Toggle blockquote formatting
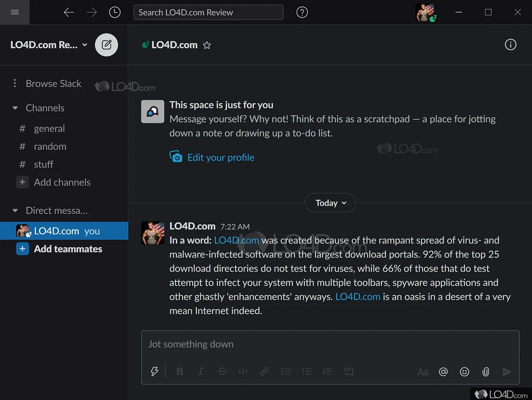532x400 pixels. [x=328, y=371]
